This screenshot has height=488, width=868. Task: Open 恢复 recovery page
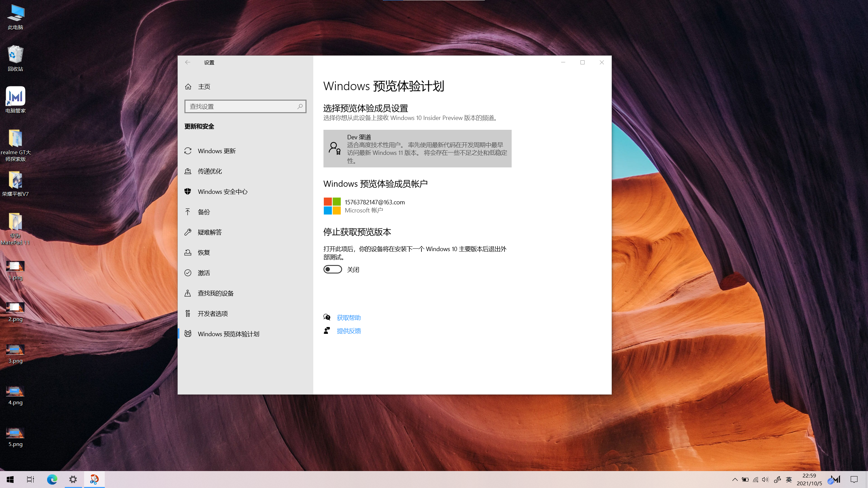coord(245,252)
